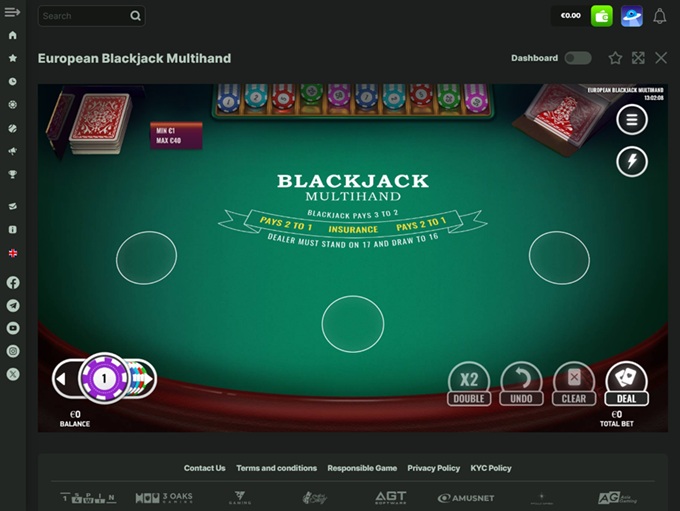Viewport: 680px width, 511px height.
Task: Open the in-game hamburger menu
Action: 632,119
